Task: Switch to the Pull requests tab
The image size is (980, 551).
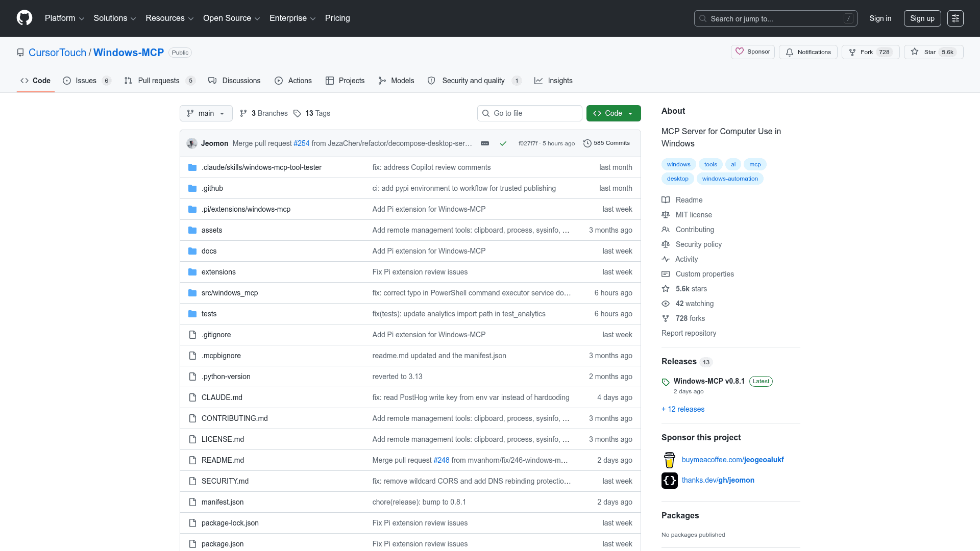Action: (x=160, y=81)
